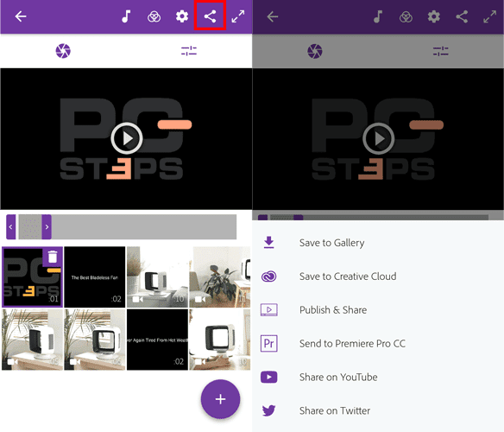Select the camera shutter tab in left screen
This screenshot has width=504, height=432.
pyautogui.click(x=63, y=51)
